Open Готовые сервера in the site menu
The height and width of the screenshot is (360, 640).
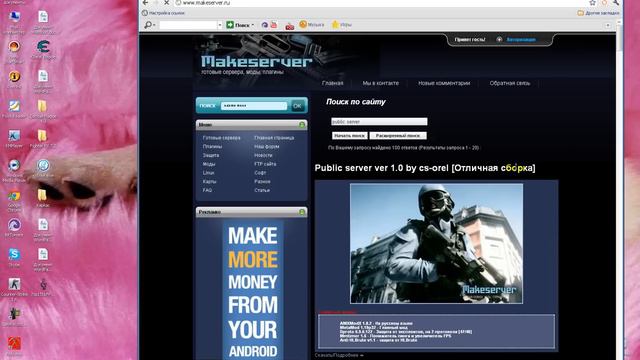(x=221, y=138)
